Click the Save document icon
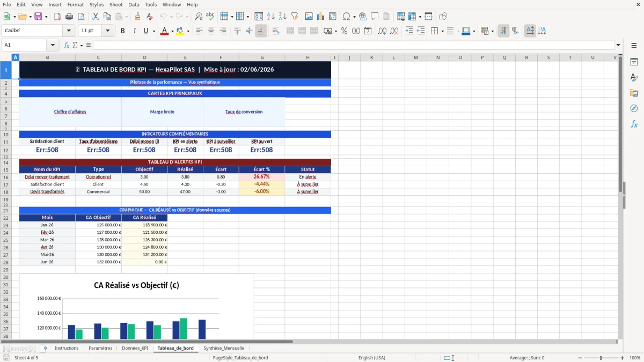This screenshot has height=362, width=644. point(38,17)
